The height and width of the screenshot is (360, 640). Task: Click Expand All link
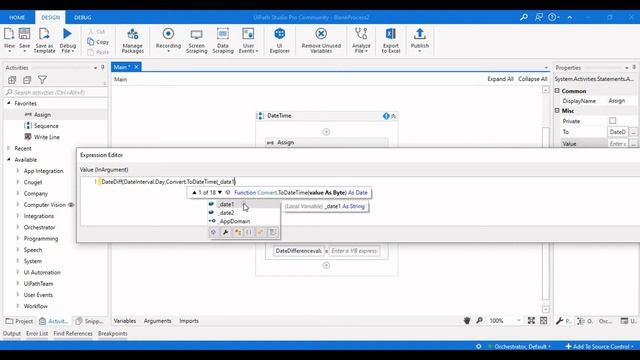click(x=500, y=79)
